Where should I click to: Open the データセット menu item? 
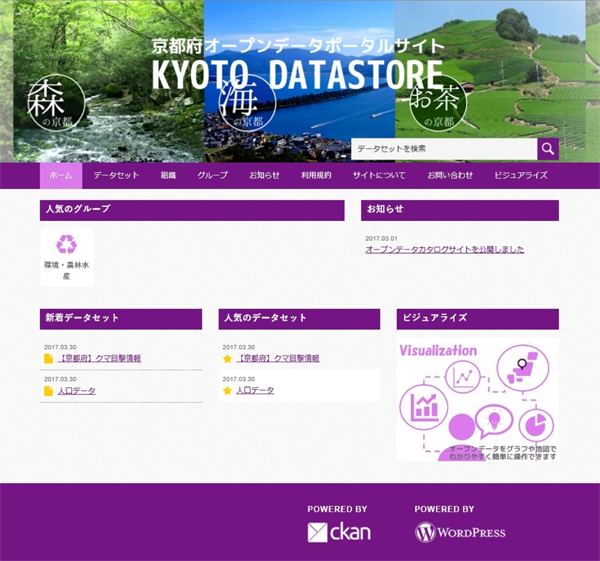tap(116, 175)
